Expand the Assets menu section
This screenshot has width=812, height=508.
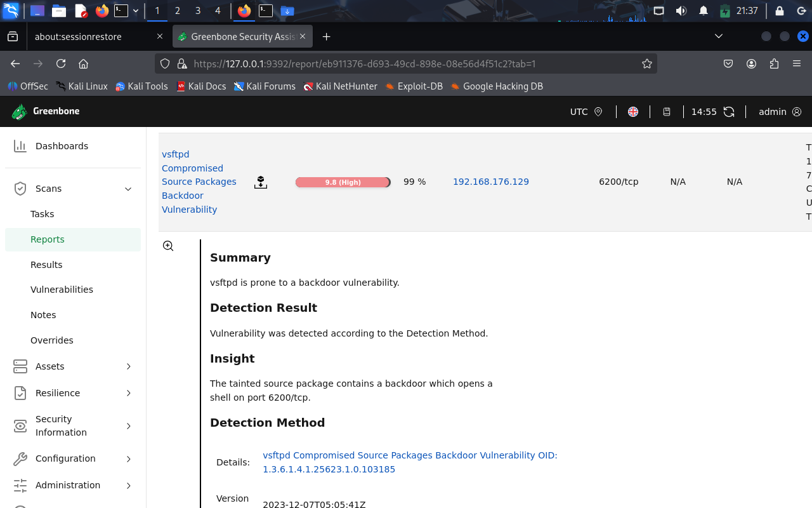point(128,366)
